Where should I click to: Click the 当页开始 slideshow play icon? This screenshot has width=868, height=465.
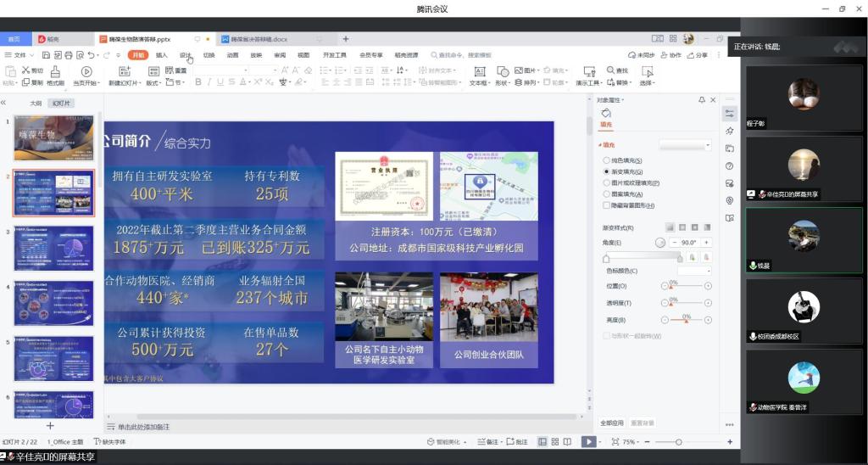[x=86, y=71]
